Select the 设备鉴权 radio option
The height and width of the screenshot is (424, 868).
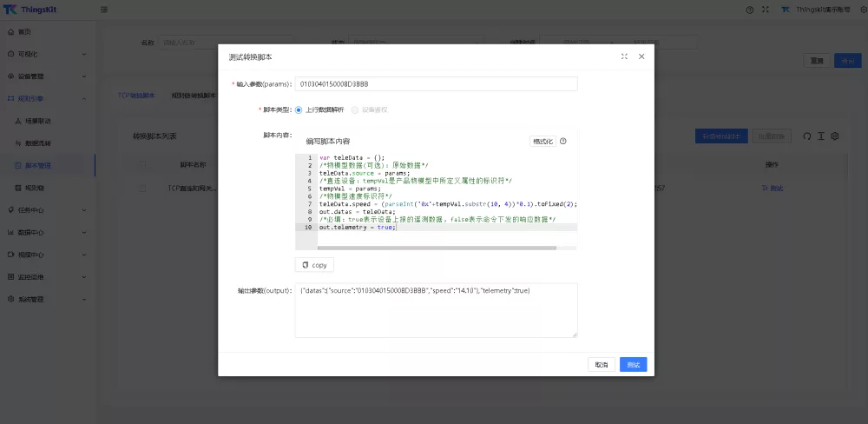point(355,109)
